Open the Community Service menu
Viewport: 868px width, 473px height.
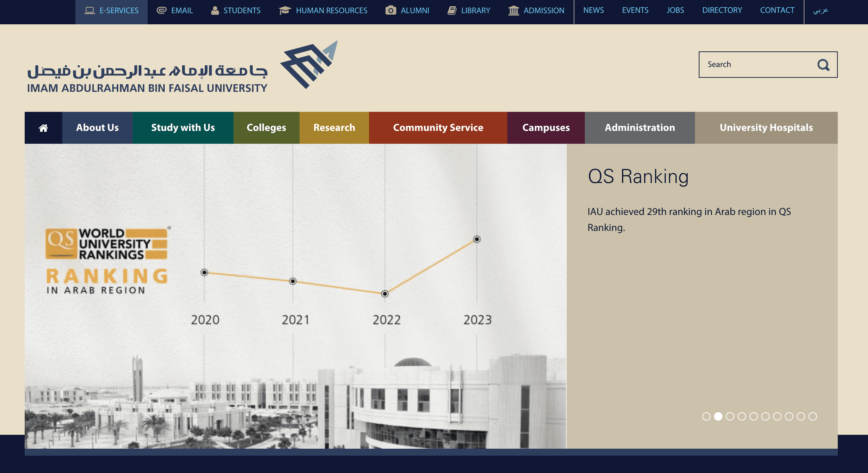click(438, 128)
